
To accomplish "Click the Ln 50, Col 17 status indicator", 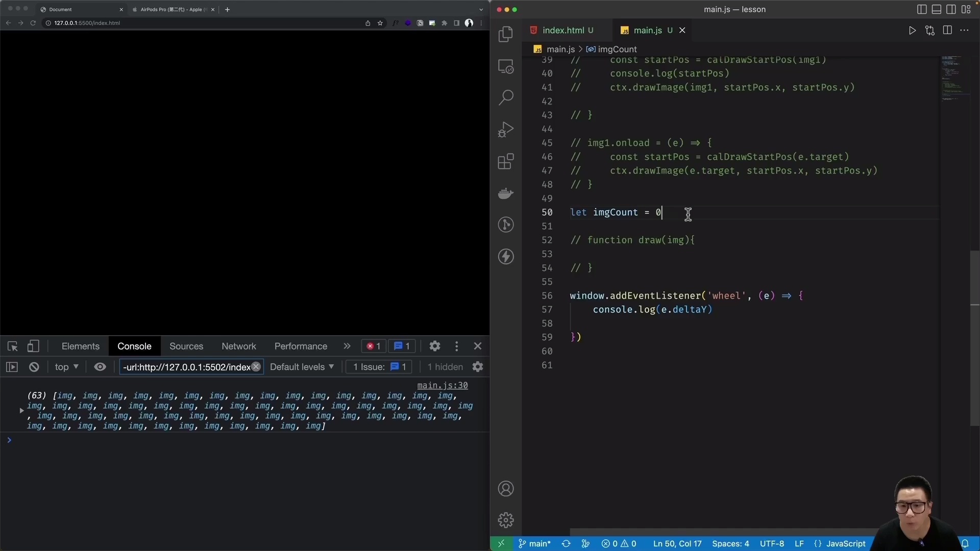I will (677, 543).
